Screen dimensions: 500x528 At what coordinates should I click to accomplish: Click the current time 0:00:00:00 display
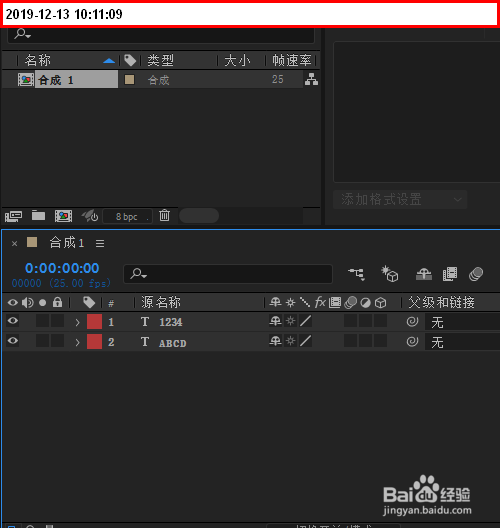pyautogui.click(x=62, y=268)
